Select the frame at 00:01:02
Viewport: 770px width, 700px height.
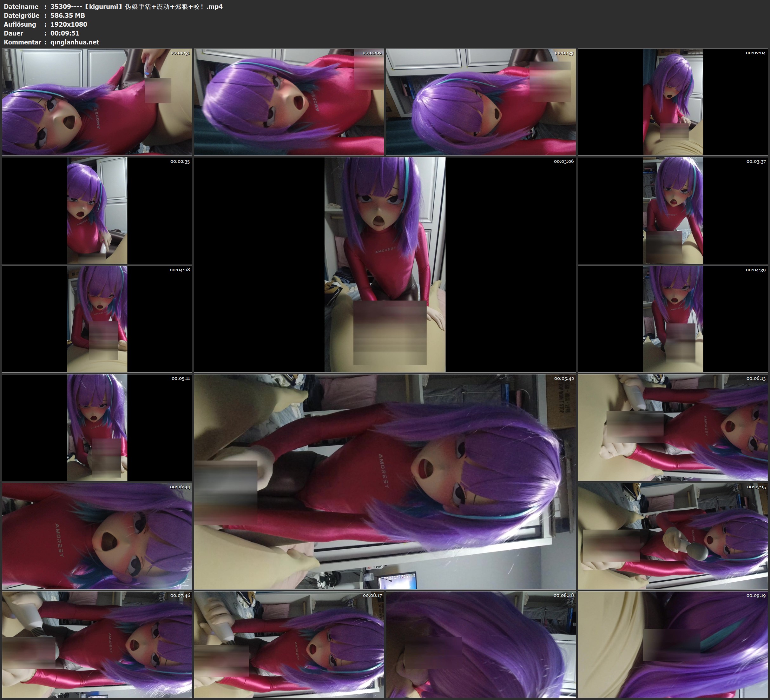point(289,102)
